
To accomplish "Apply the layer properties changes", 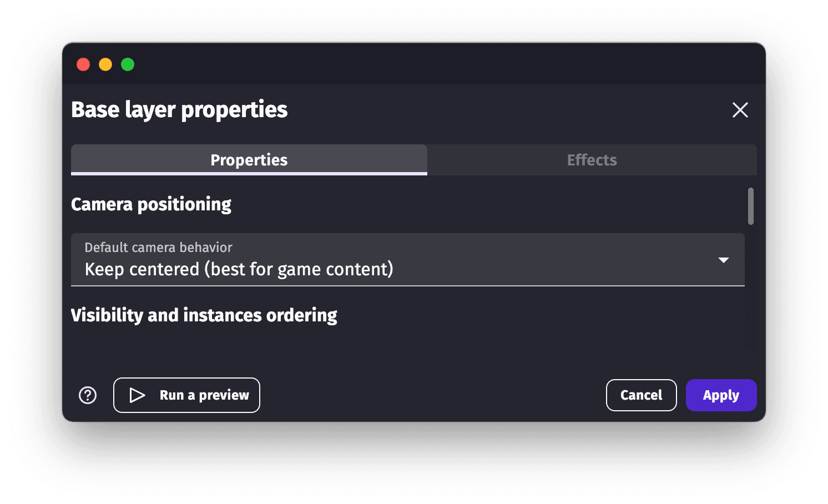I will tap(721, 395).
